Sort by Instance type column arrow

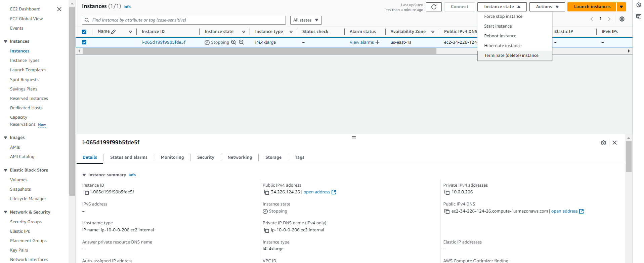pos(291,32)
